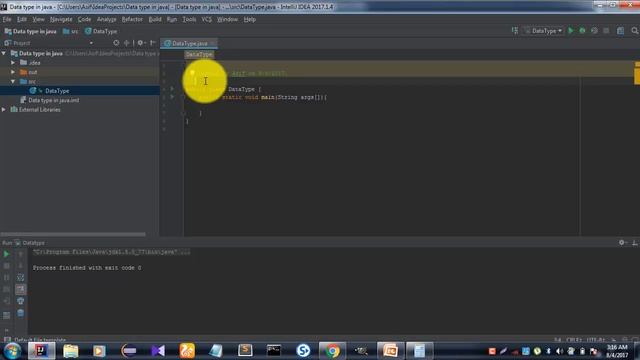The height and width of the screenshot is (360, 640).
Task: Click the Make Project build icon
Action: (x=515, y=31)
